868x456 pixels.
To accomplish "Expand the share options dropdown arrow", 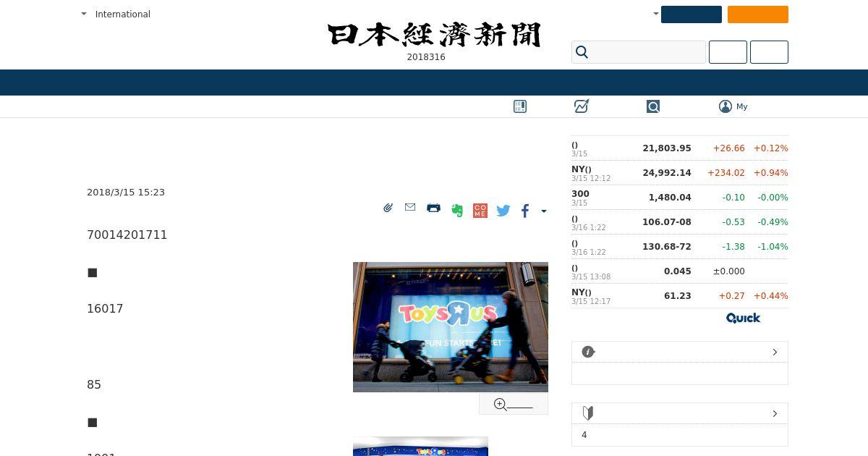I will [544, 211].
